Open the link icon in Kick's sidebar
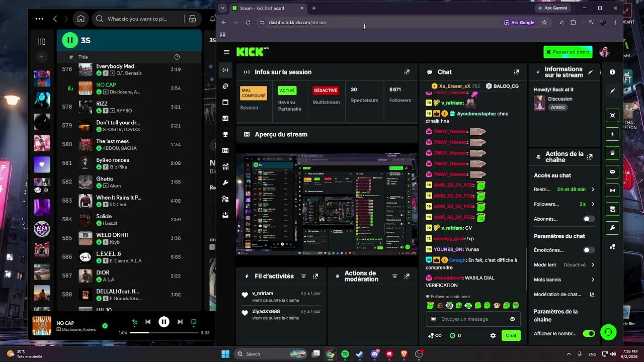The image size is (644, 362). pyautogui.click(x=225, y=86)
